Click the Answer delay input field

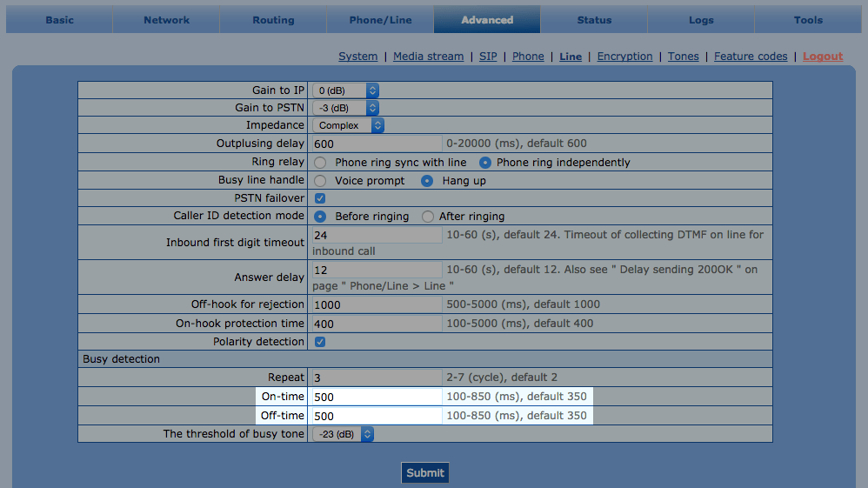[x=377, y=271]
